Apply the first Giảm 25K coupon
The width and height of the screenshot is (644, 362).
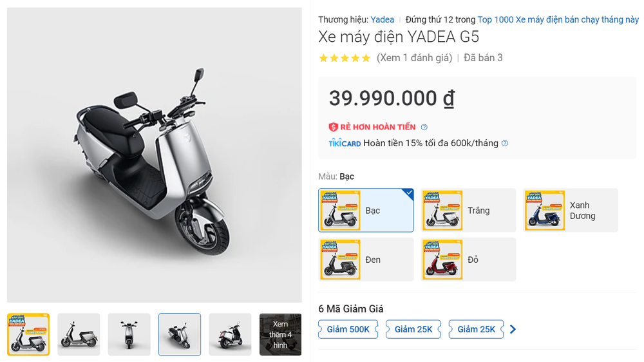tap(413, 329)
